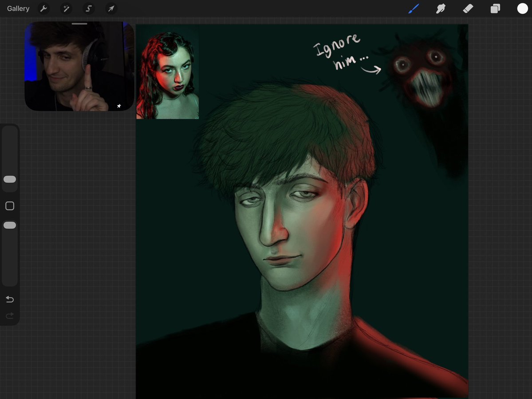The image size is (532, 399).
Task: Unpin the webcam overlay with its pin icon
Action: point(118,106)
